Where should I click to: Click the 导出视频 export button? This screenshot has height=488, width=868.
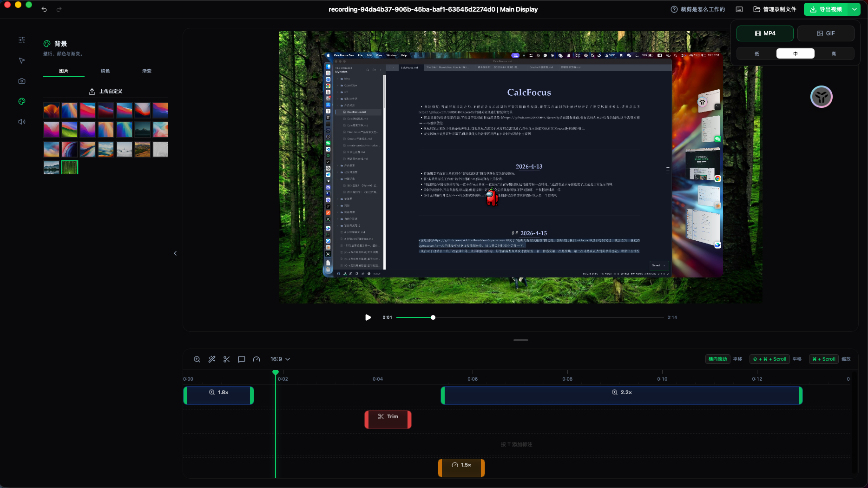coord(827,9)
